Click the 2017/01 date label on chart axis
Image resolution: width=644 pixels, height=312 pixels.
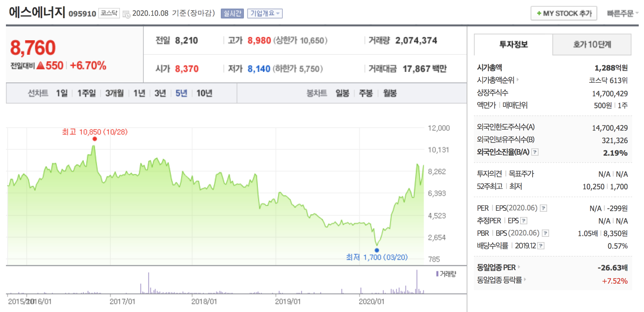[x=122, y=301]
